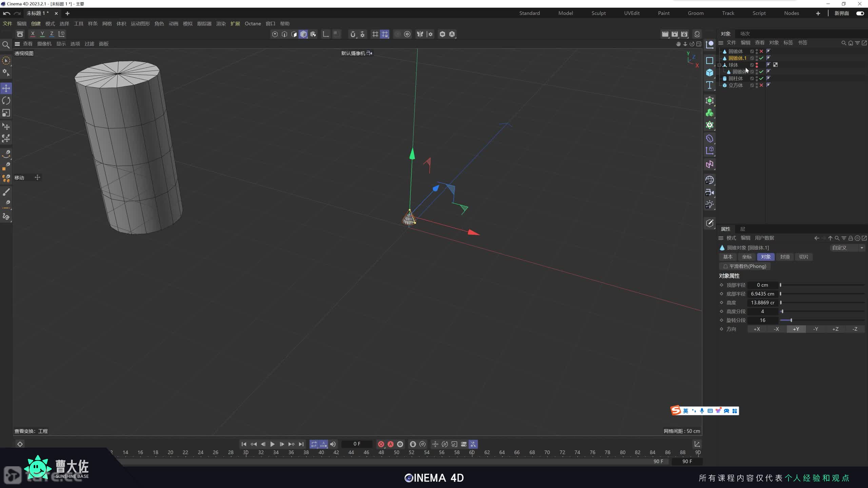Screen dimensions: 868x488
Task: Toggle 平滑着色(Phong) checkbox
Action: (726, 266)
